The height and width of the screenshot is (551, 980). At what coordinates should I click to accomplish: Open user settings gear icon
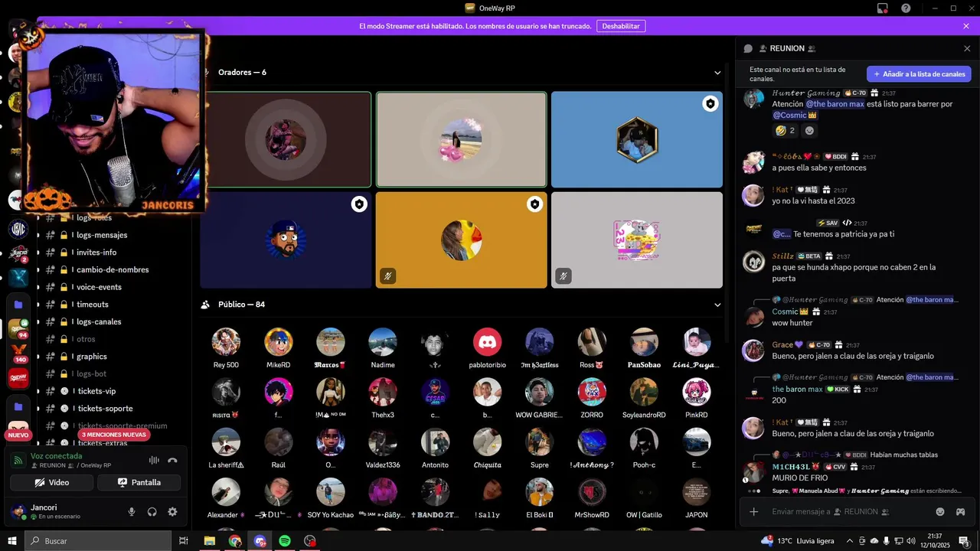(172, 512)
